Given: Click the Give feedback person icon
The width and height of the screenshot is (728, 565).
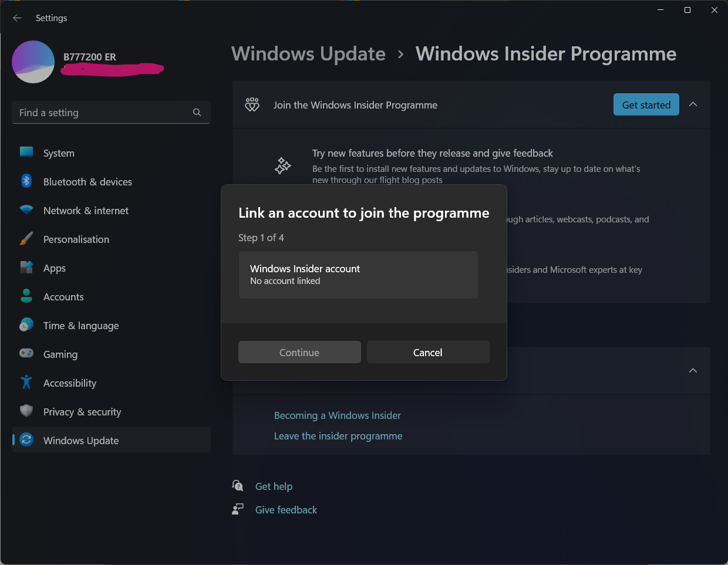Looking at the screenshot, I should 238,509.
